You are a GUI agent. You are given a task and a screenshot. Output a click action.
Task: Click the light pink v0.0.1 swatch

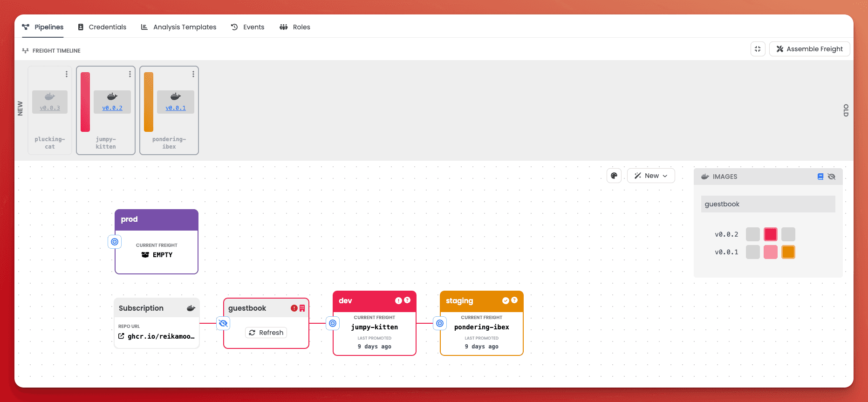771,252
